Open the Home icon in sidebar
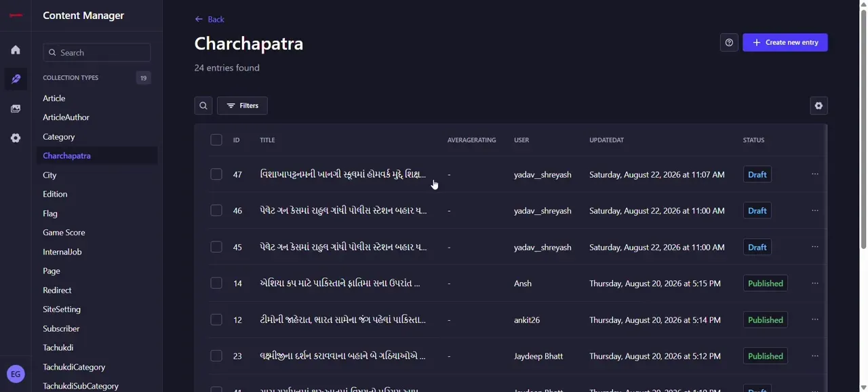Screen dimensions: 868x392 tap(16, 50)
